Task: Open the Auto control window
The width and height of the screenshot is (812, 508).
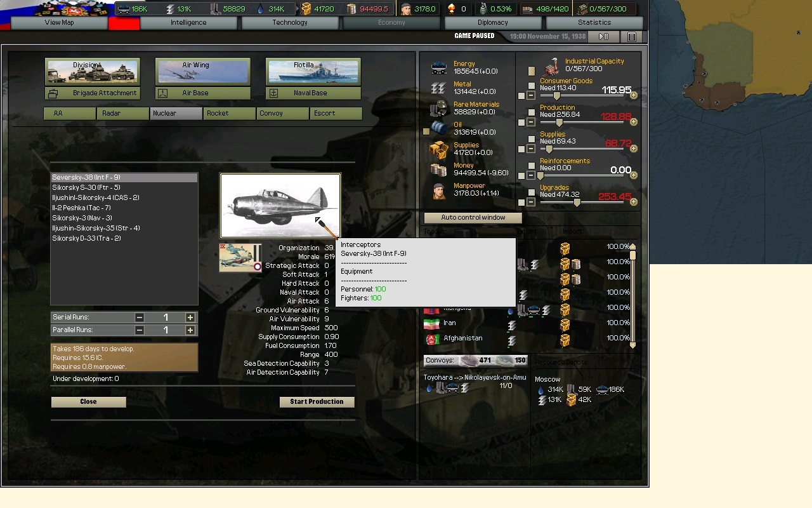Action: pyautogui.click(x=473, y=218)
